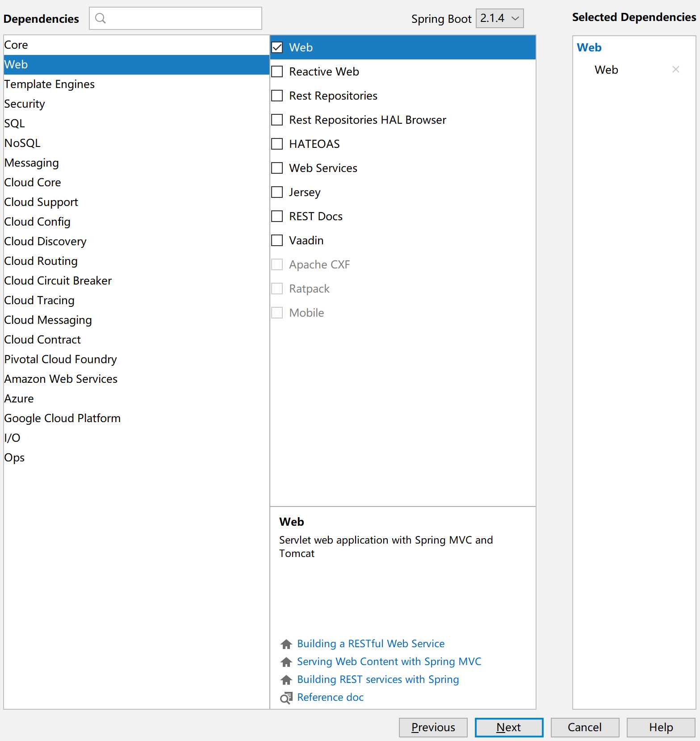Select the Pivotal Cloud Foundry category
Screen dimensions: 700x741
point(136,359)
